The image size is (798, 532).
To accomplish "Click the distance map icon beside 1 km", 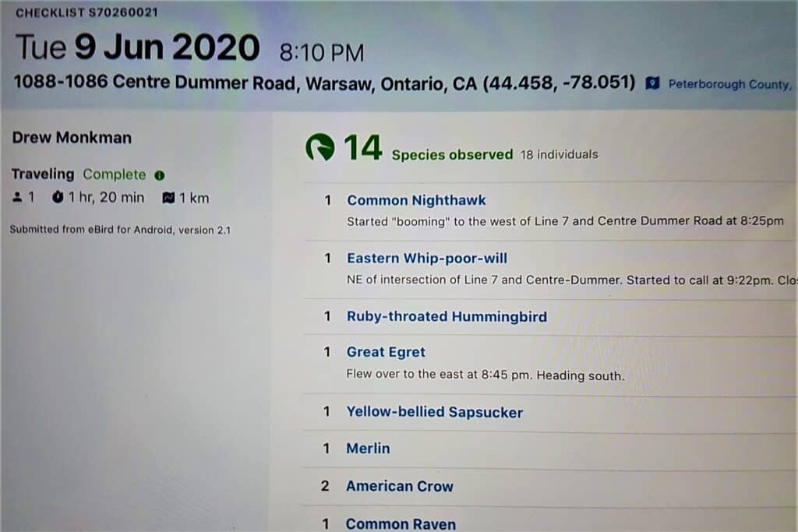I will [x=168, y=198].
